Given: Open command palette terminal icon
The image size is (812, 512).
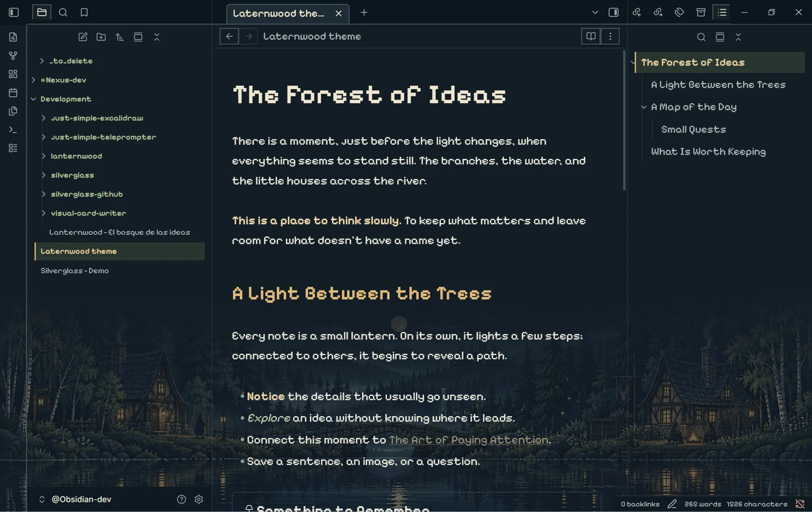Looking at the screenshot, I should click(13, 130).
